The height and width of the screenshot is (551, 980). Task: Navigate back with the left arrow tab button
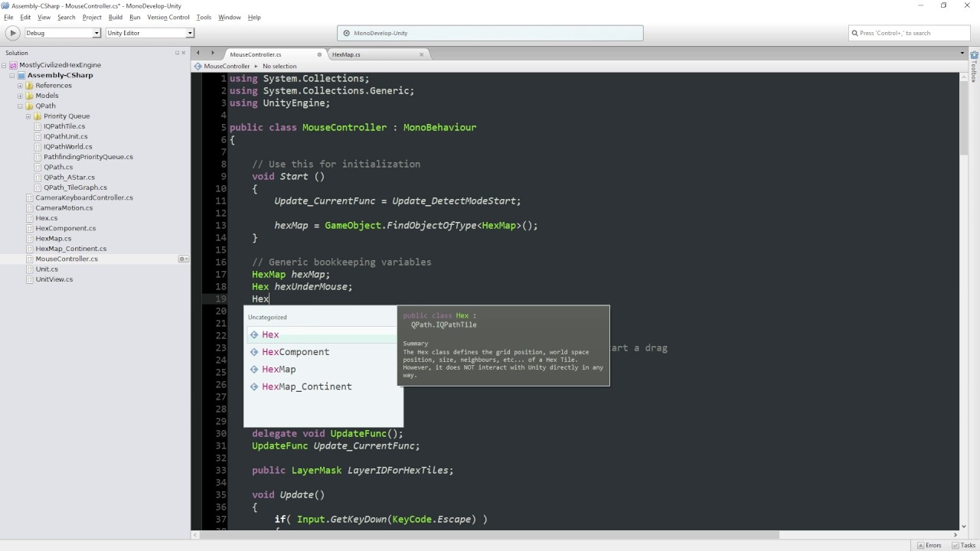click(198, 53)
